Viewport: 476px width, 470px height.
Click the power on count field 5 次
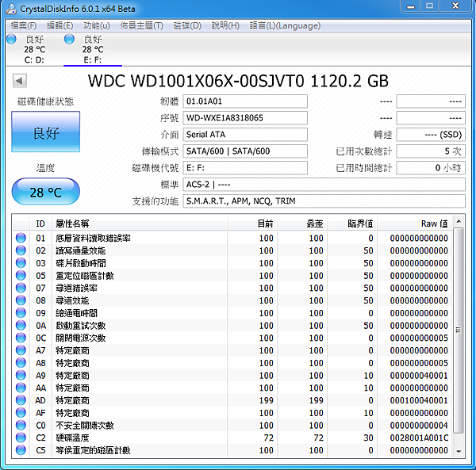pos(431,151)
